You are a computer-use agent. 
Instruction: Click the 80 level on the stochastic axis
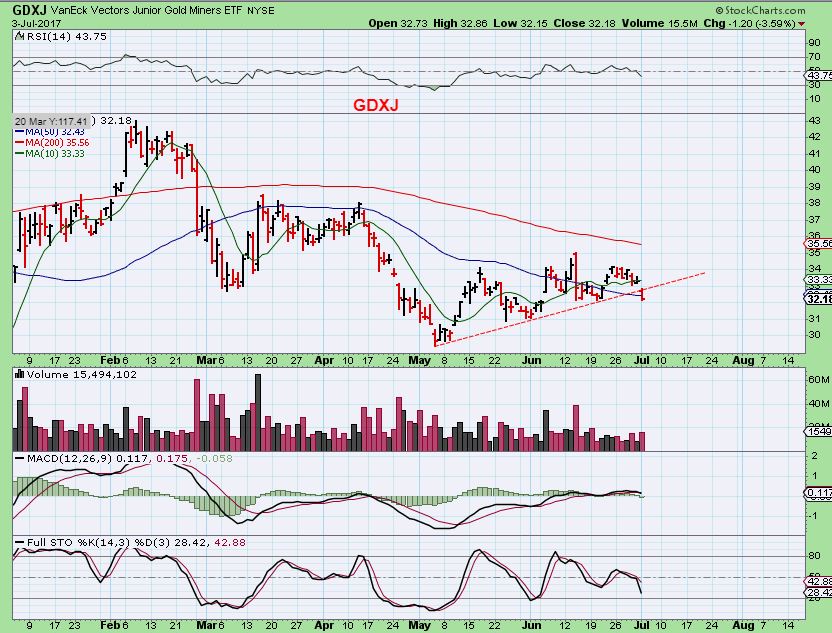[814, 556]
